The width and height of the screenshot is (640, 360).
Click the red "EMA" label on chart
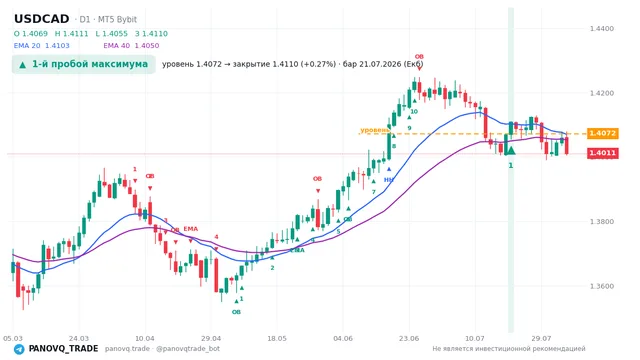190,229
